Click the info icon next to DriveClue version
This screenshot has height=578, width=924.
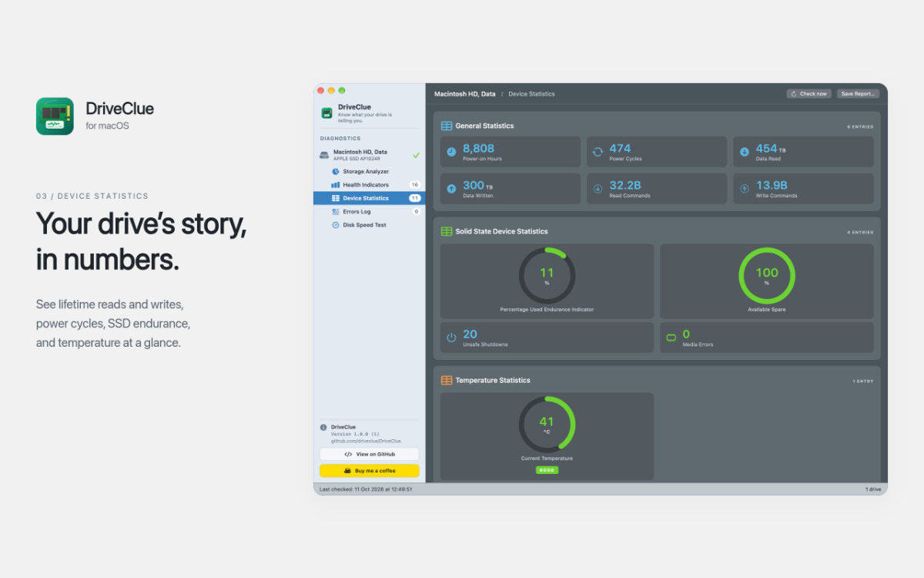(323, 427)
